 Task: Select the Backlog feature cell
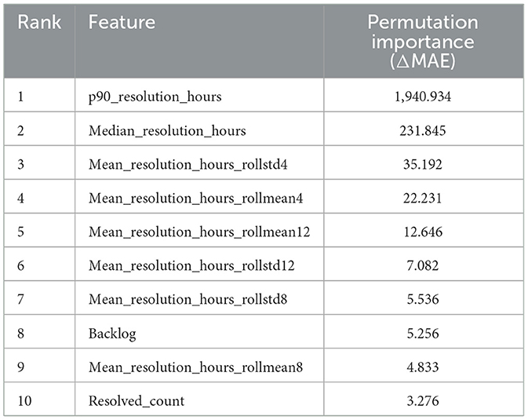point(112,334)
